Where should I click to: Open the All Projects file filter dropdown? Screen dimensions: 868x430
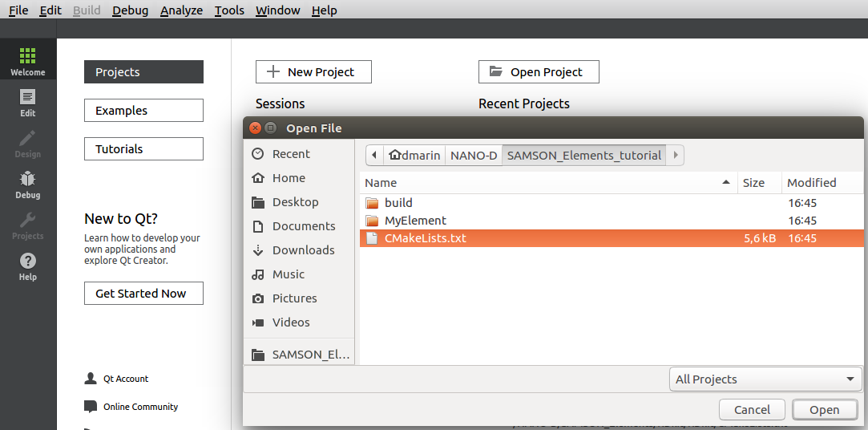click(x=765, y=379)
